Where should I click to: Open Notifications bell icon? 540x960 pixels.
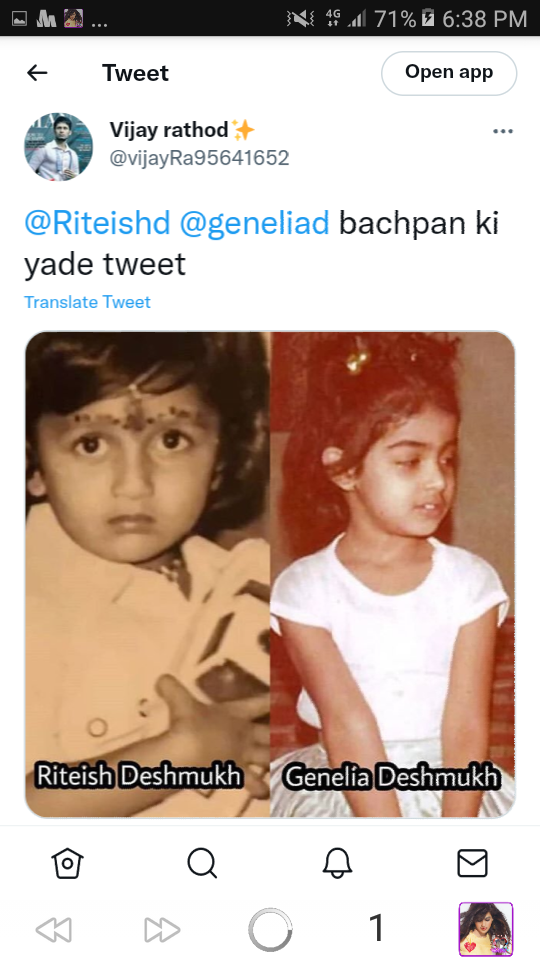tap(337, 863)
